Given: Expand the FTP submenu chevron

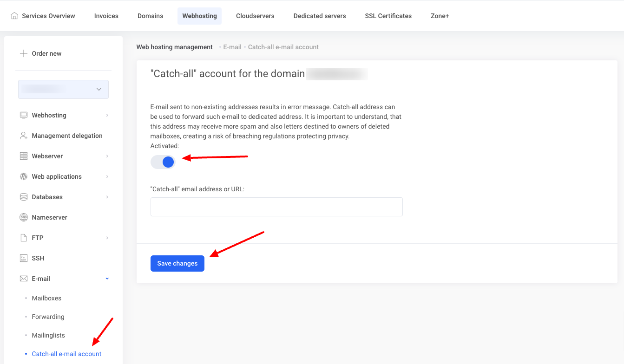Looking at the screenshot, I should coord(107,238).
